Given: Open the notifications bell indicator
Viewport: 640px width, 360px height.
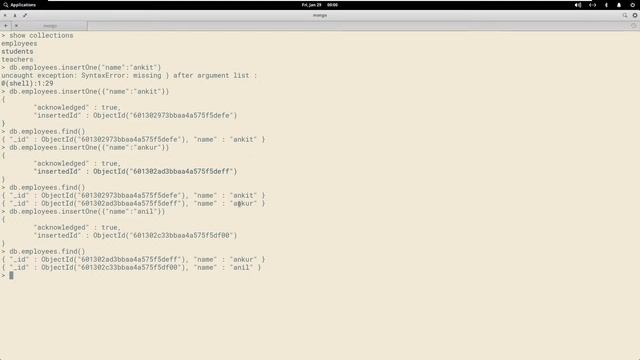Looking at the screenshot, I should coord(619,5).
